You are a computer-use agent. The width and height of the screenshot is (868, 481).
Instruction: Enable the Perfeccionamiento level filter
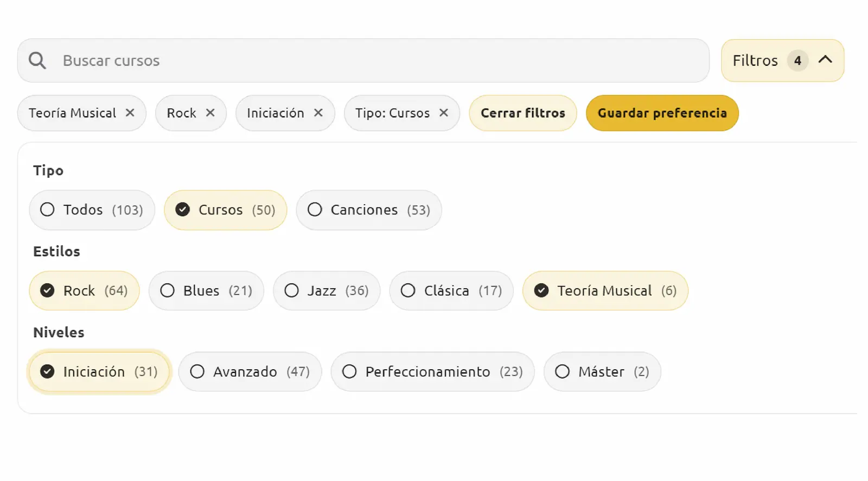pos(432,372)
